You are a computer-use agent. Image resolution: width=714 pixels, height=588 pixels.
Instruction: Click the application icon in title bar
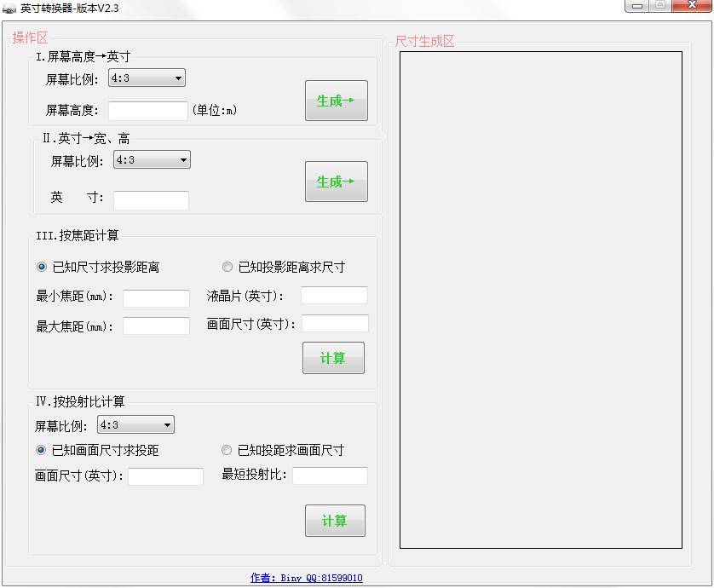click(x=9, y=9)
